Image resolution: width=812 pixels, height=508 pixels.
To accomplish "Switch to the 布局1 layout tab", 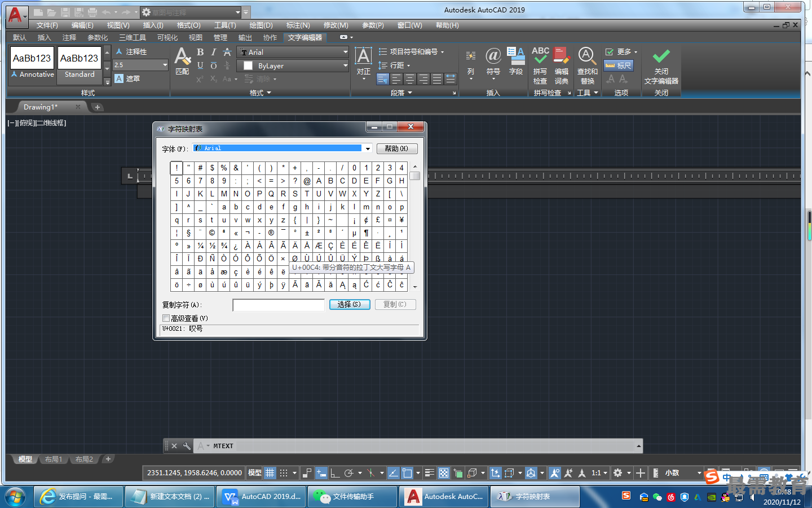I will pos(54,459).
